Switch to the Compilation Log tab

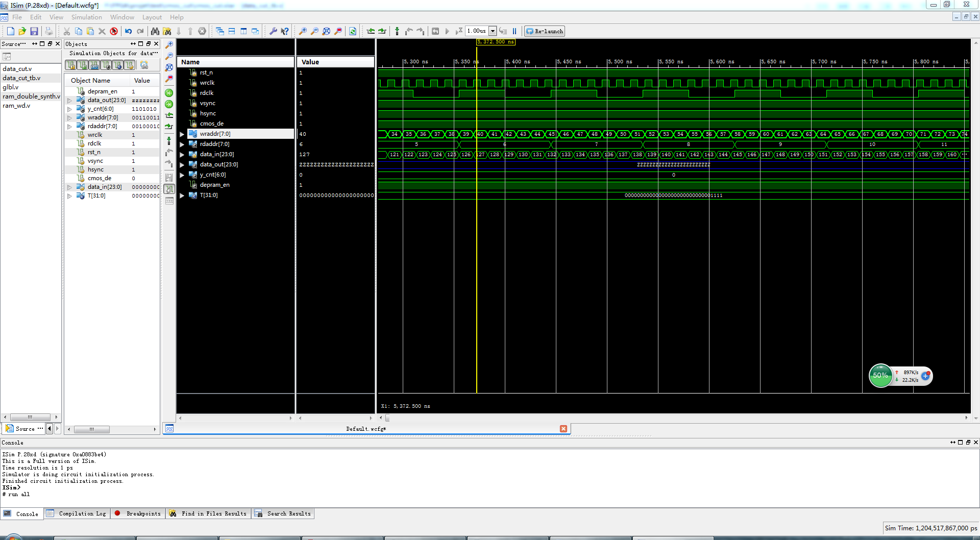pyautogui.click(x=77, y=513)
